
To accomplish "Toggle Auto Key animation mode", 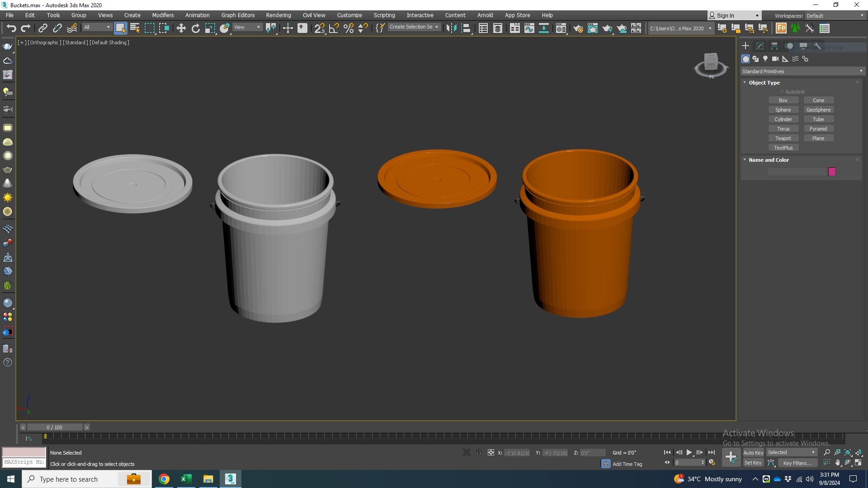I will pos(753,452).
